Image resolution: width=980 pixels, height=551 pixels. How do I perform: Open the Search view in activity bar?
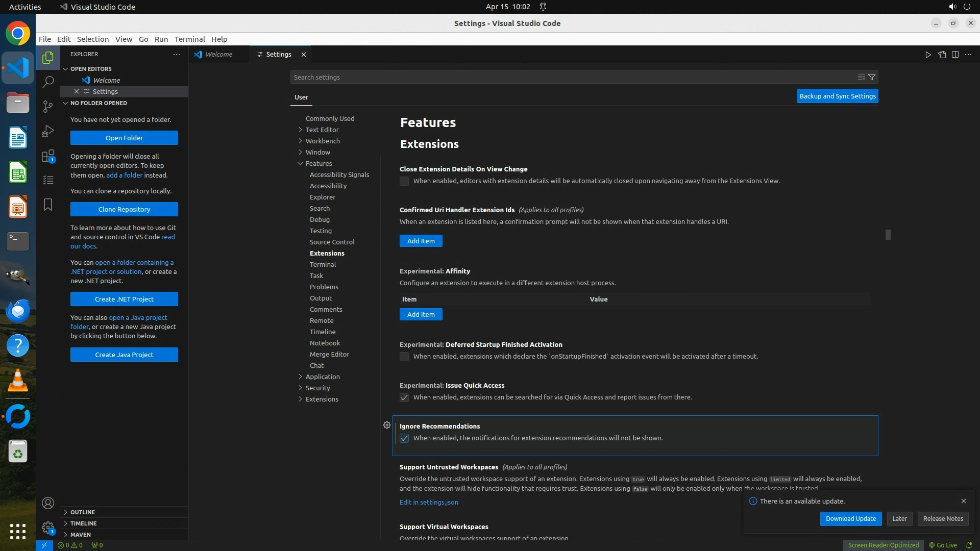48,82
